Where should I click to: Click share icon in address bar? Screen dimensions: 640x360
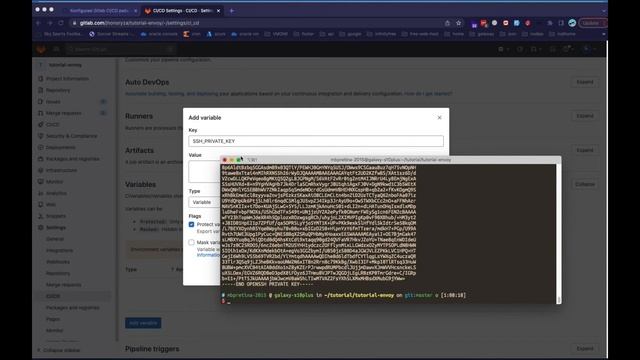[x=447, y=23]
